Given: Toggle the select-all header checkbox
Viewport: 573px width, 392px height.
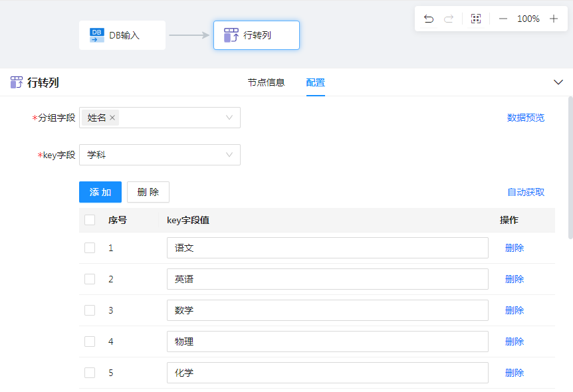Looking at the screenshot, I should [x=90, y=220].
